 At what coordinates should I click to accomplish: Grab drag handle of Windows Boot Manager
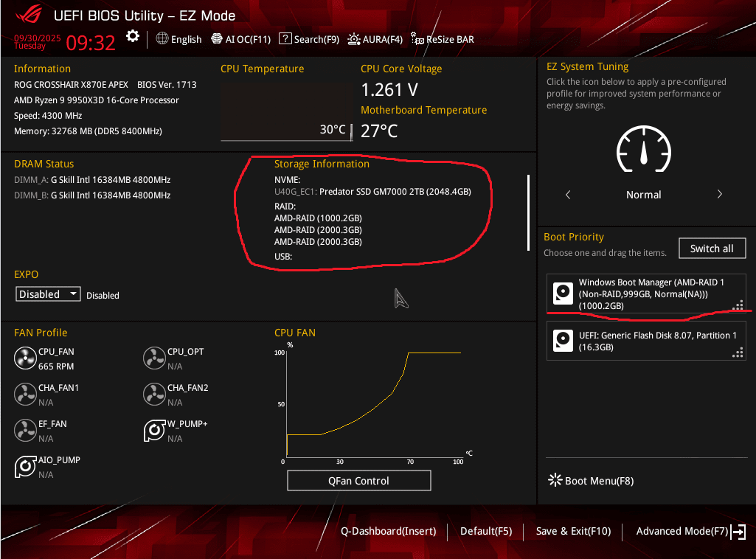pos(738,305)
